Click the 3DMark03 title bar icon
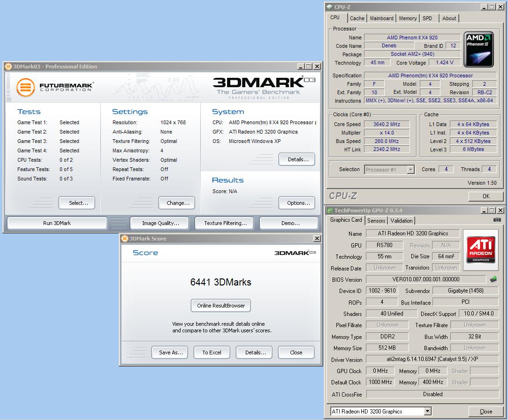This screenshot has height=420, width=508. pos(8,67)
